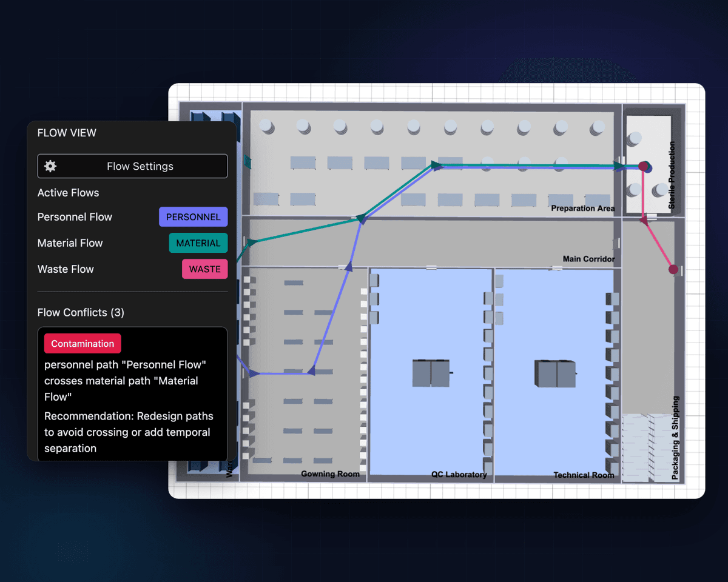The height and width of the screenshot is (582, 728).
Task: Select the Main Corridor label
Action: point(588,259)
